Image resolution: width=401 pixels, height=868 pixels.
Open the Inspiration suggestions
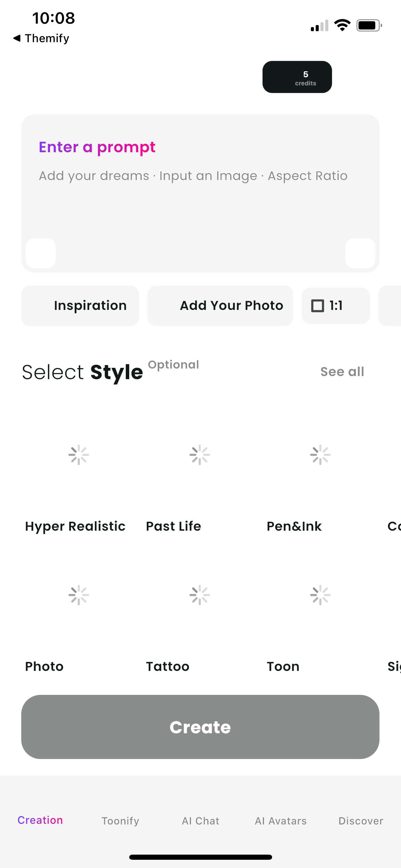coord(80,305)
